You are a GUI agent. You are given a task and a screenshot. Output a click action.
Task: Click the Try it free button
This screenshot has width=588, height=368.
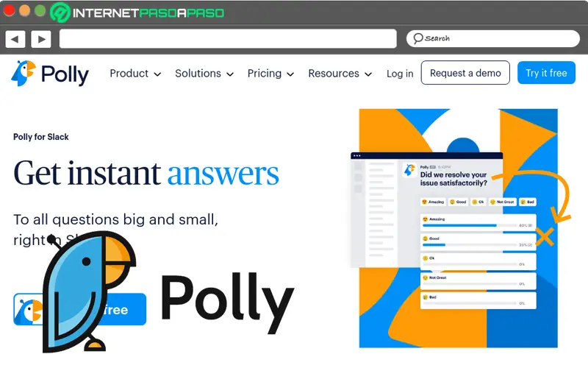546,73
